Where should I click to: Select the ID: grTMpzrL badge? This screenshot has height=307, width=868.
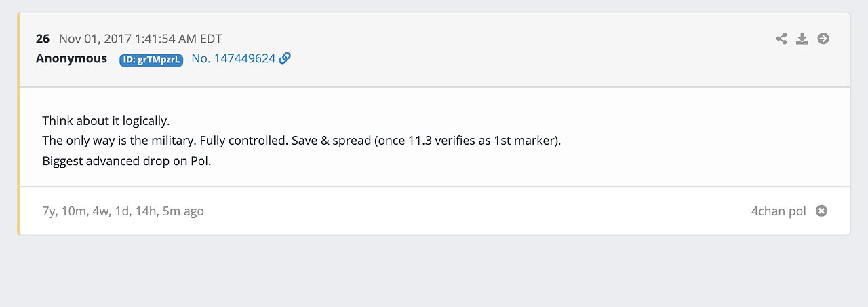[151, 60]
